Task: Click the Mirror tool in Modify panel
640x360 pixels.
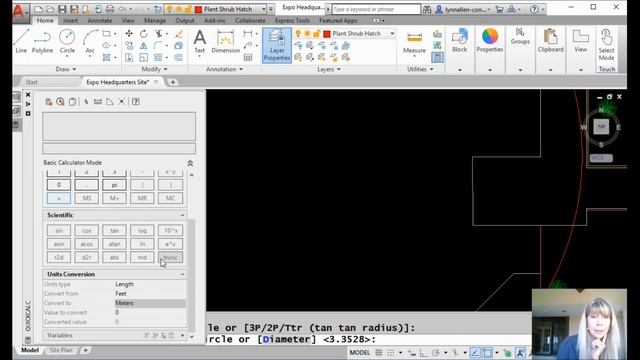Action: tap(144, 46)
